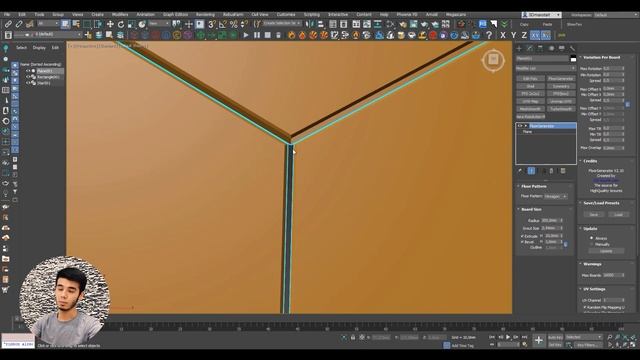The image size is (640, 360).
Task: Activate the Select and Move tool
Action: [110, 24]
